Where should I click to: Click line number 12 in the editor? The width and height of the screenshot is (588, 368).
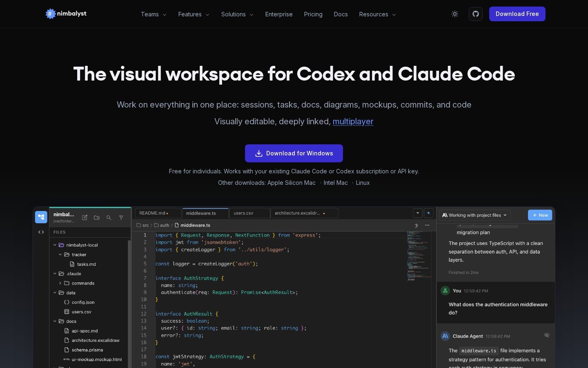tap(144, 314)
